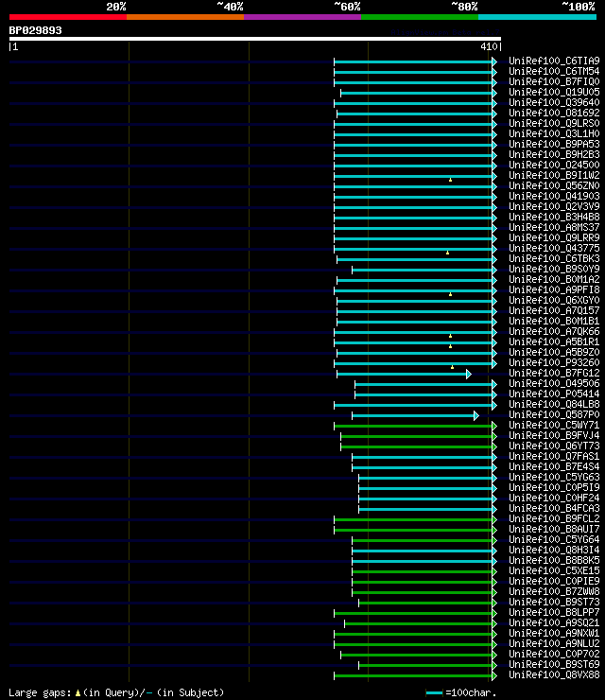605x700 pixels.
Task: Select the UniRef100_B4FCA3 label
Action: (554, 509)
